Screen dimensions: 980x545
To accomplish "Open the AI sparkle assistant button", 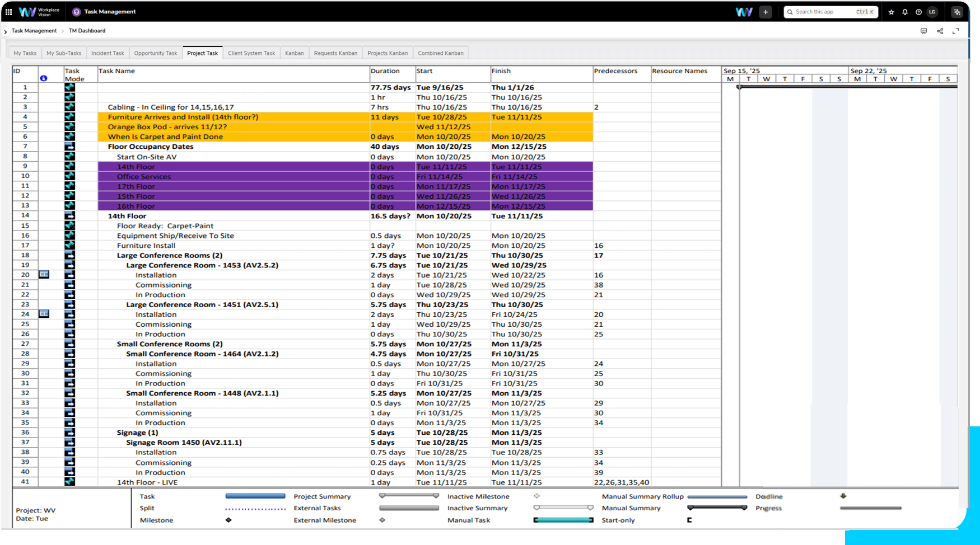I will [x=957, y=12].
